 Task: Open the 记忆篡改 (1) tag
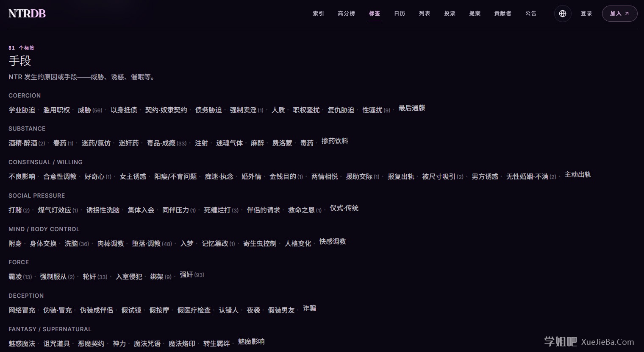(x=218, y=243)
